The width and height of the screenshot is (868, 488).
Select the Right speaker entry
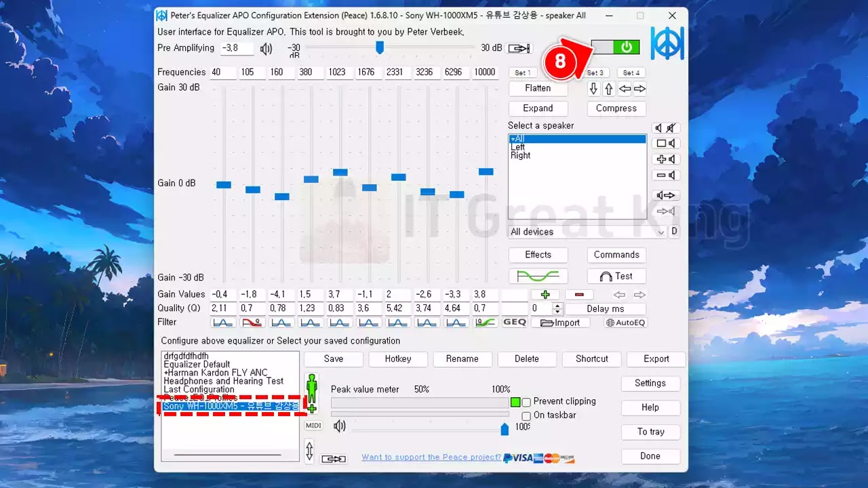tap(577, 155)
